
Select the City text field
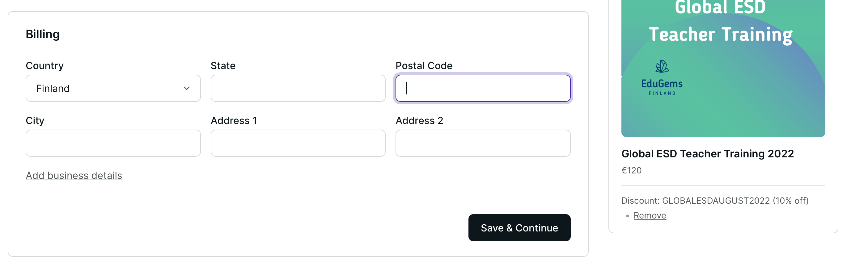click(x=113, y=143)
